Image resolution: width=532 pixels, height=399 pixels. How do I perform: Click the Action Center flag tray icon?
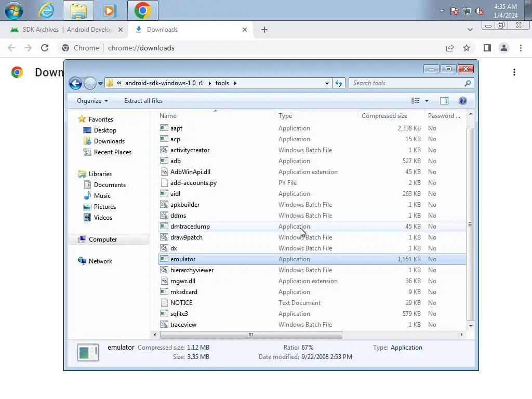coord(454,11)
